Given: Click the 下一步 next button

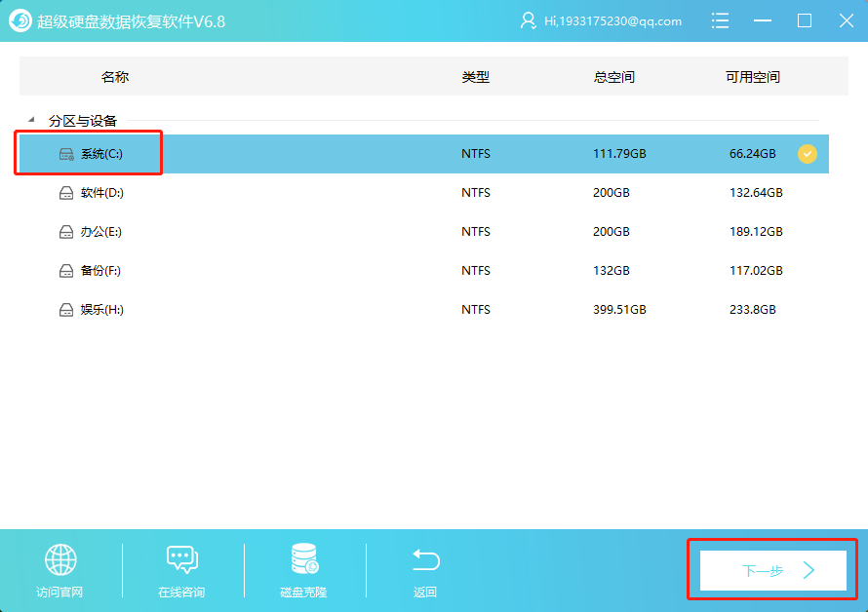Looking at the screenshot, I should point(772,570).
